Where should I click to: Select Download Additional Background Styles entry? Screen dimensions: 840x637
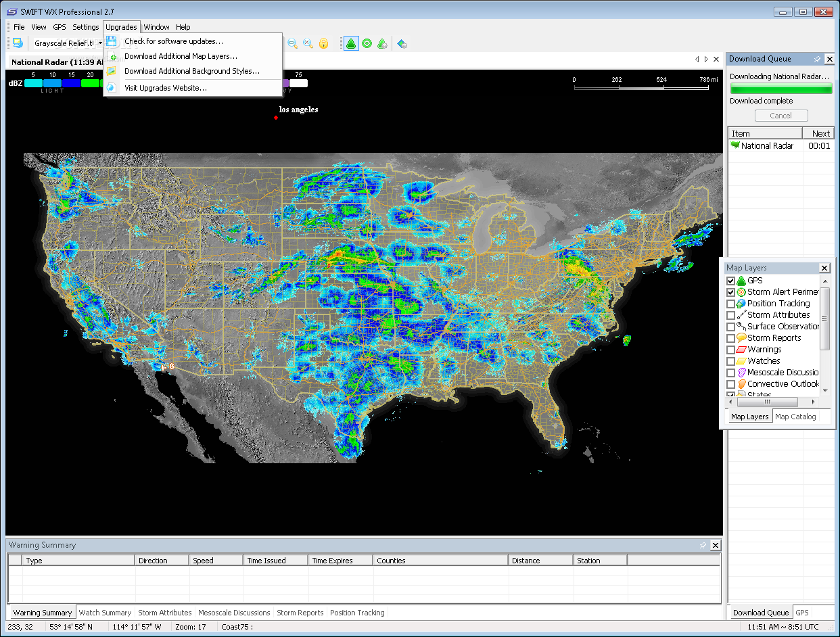193,71
